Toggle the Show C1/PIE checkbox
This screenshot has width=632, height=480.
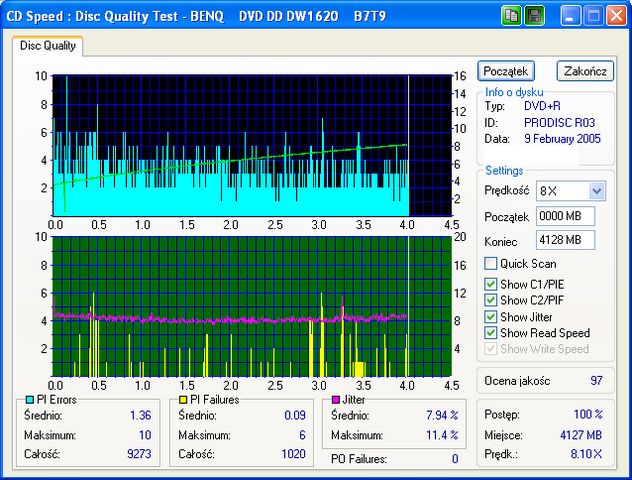pos(491,284)
